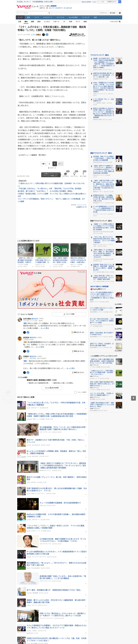Screen dimensions: 138x644
Task: Expand 前田恒彦's comment with もっと見る
Action: click(40, 347)
